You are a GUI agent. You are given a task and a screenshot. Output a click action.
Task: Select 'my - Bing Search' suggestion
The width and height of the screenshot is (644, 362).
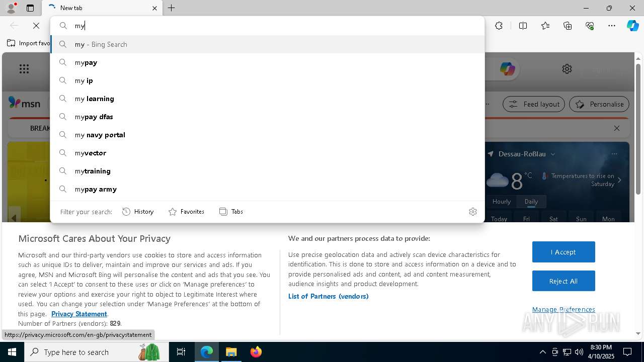tap(267, 44)
